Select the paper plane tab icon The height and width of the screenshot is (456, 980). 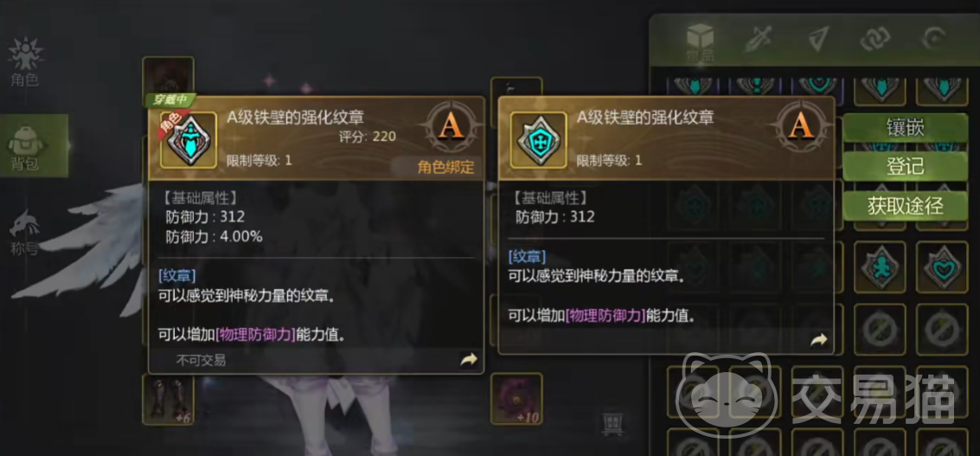[x=817, y=40]
